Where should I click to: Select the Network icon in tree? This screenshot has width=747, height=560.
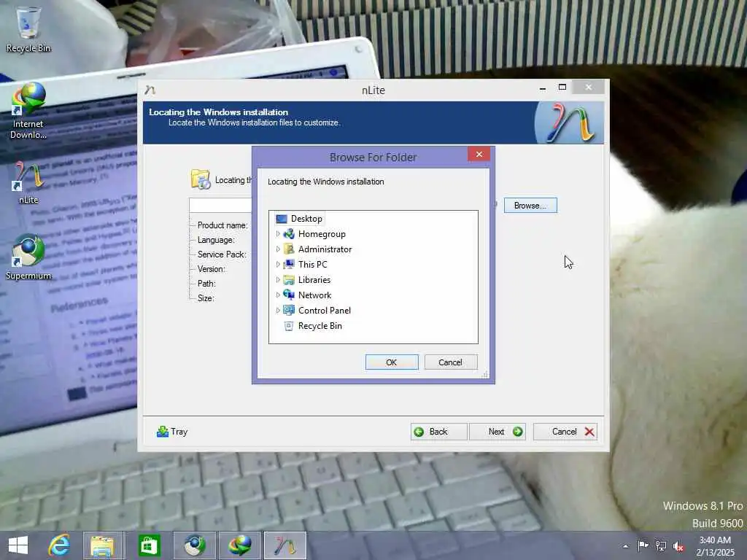point(289,295)
